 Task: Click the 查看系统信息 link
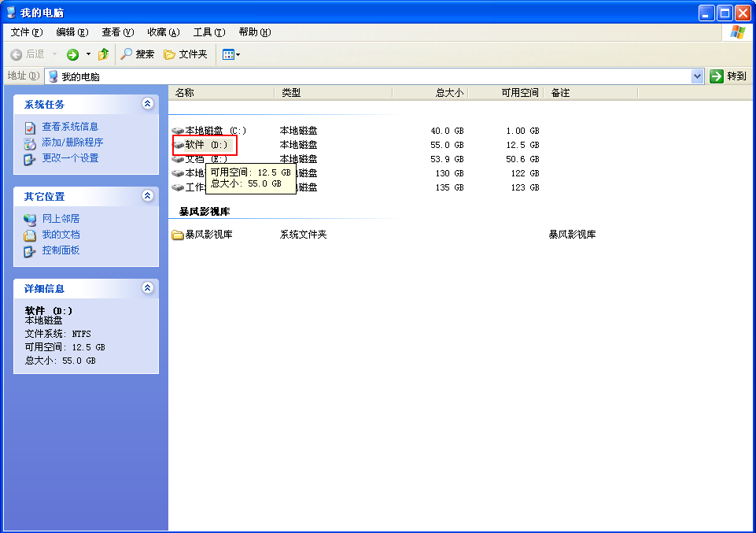(x=70, y=127)
